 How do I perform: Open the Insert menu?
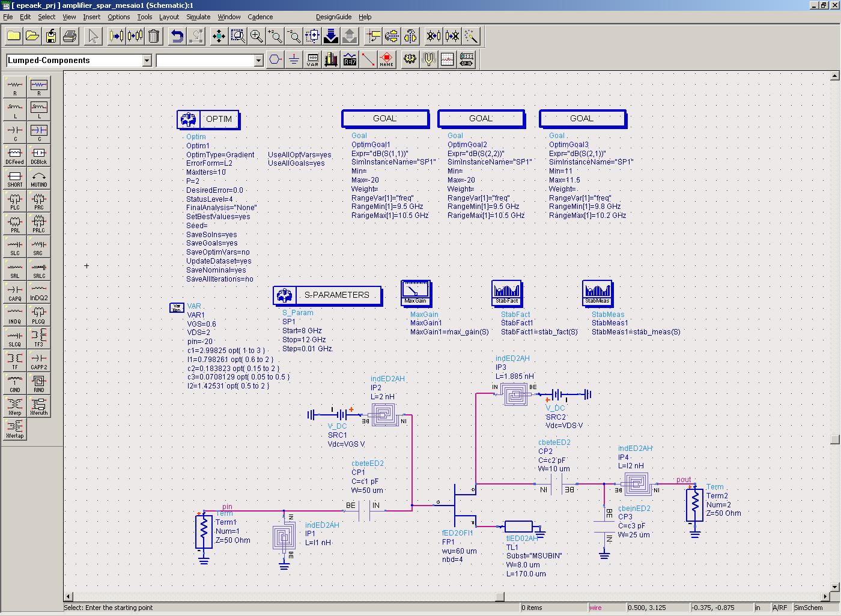coord(91,17)
